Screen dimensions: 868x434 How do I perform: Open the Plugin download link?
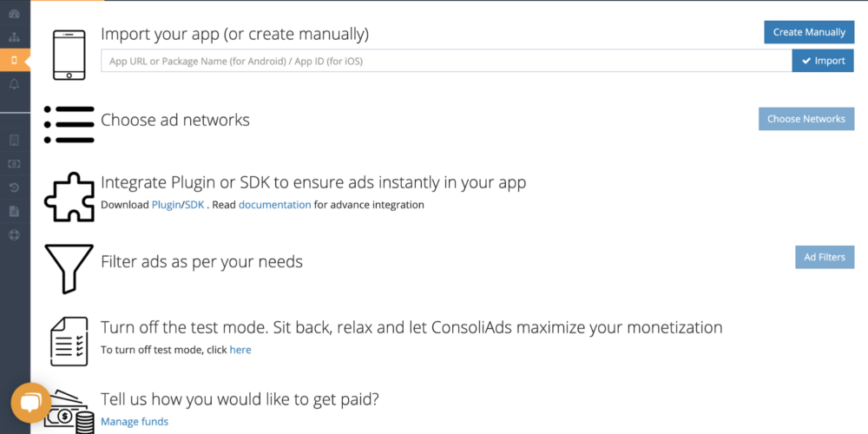click(x=166, y=205)
